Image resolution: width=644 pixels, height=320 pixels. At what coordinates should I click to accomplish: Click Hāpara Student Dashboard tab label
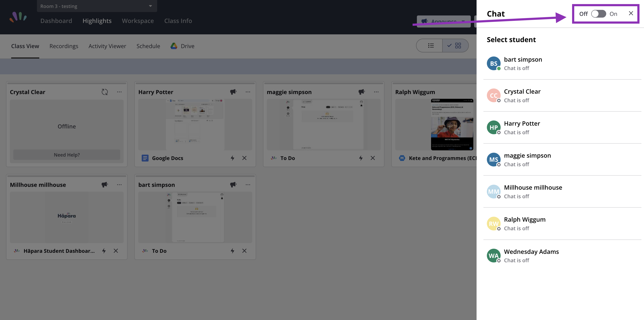pyautogui.click(x=59, y=251)
